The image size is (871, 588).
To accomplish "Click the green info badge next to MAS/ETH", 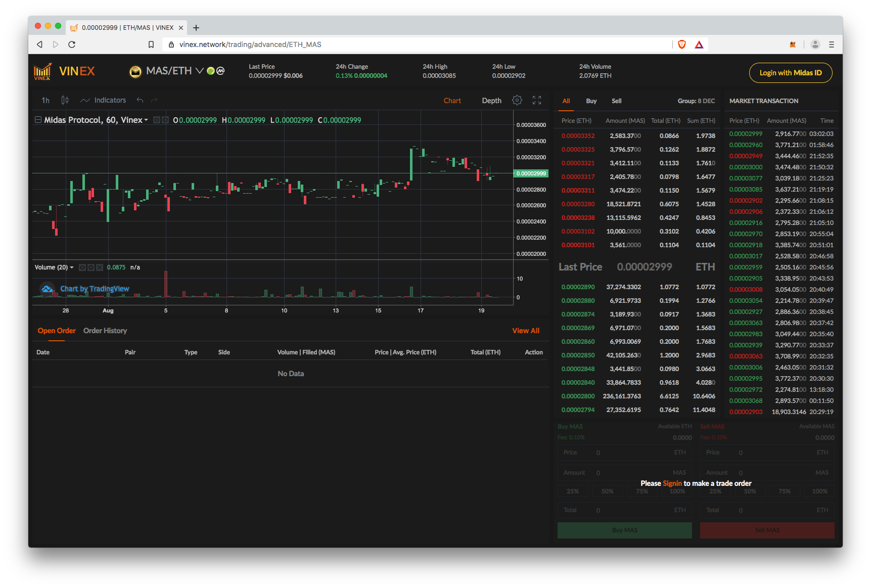I will tap(211, 71).
